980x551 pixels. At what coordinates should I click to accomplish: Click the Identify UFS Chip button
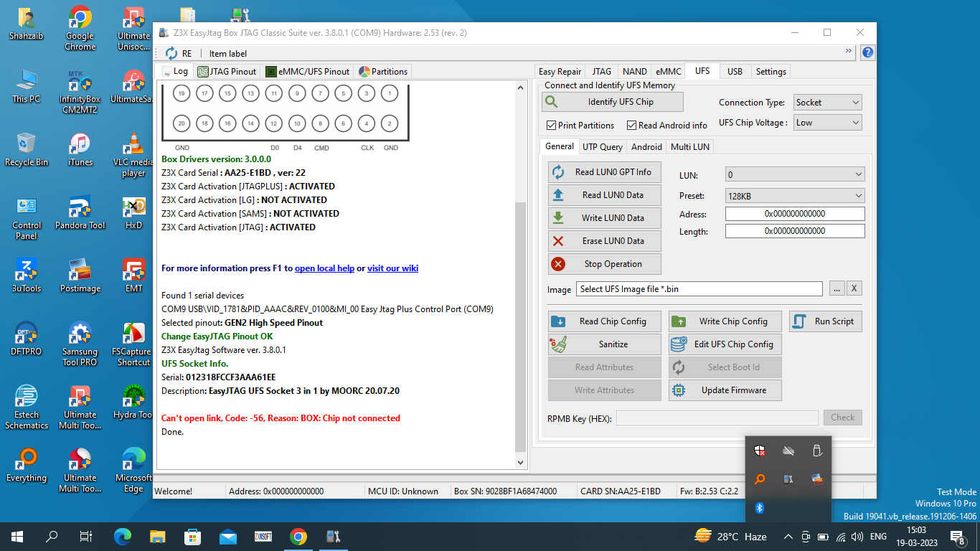point(612,102)
